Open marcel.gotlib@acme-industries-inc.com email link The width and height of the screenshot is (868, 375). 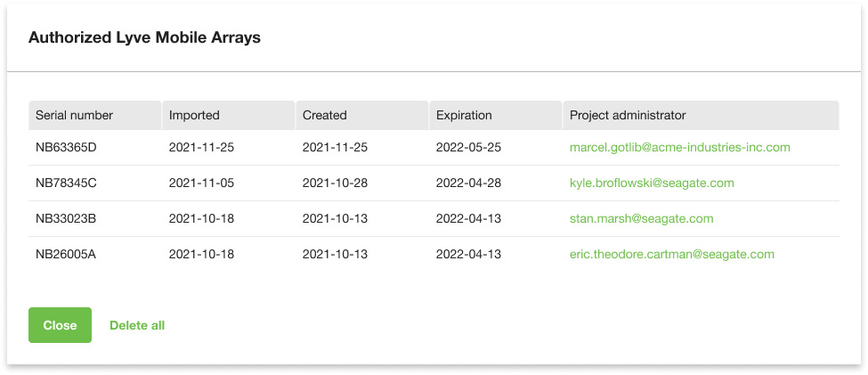pyautogui.click(x=679, y=147)
